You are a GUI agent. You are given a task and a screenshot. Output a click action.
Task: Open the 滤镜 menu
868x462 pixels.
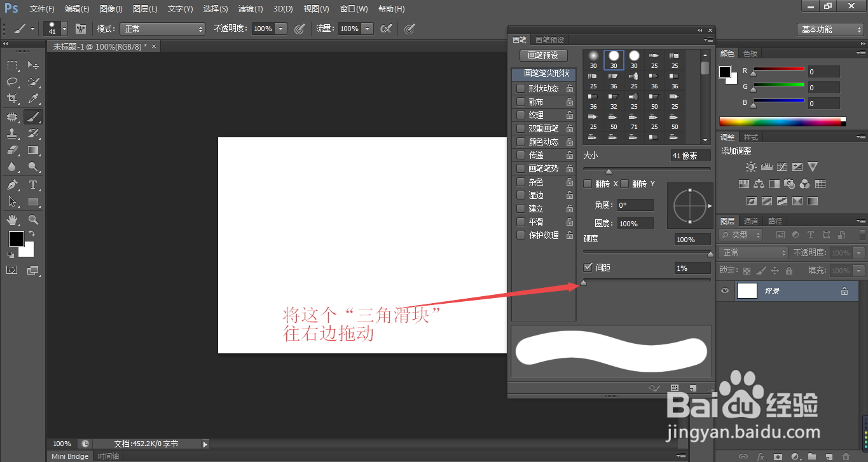click(x=250, y=8)
